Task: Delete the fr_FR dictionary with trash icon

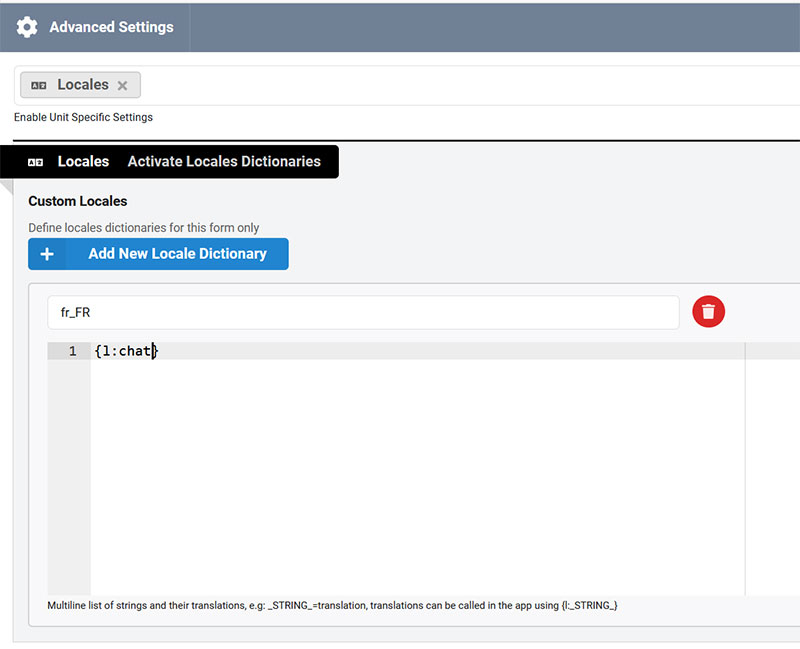Action: tap(708, 312)
